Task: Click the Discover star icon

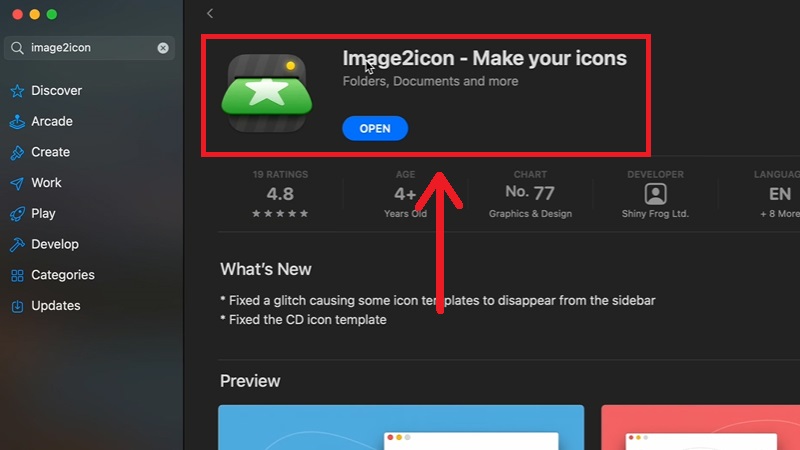Action: 17,91
